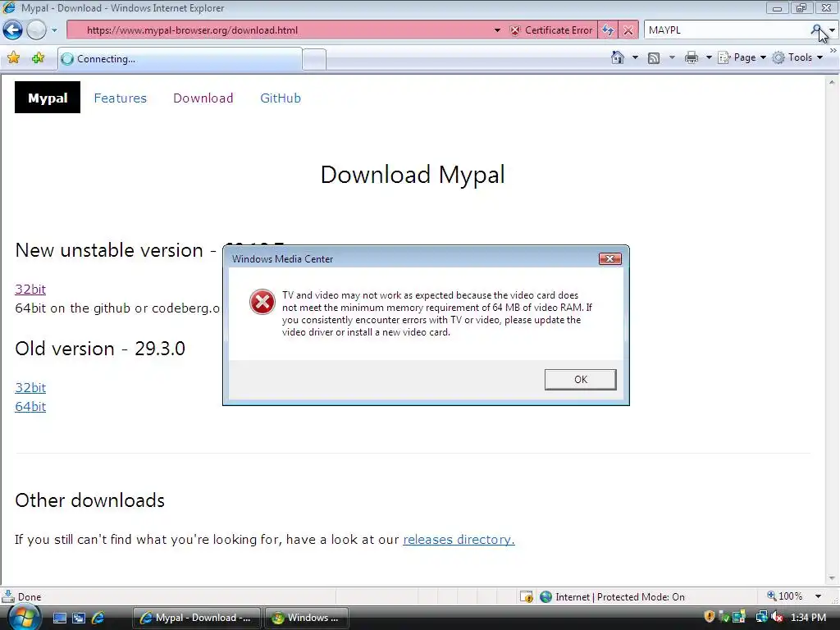Image resolution: width=840 pixels, height=630 pixels.
Task: Open the search provider options dropdown
Action: (x=832, y=30)
